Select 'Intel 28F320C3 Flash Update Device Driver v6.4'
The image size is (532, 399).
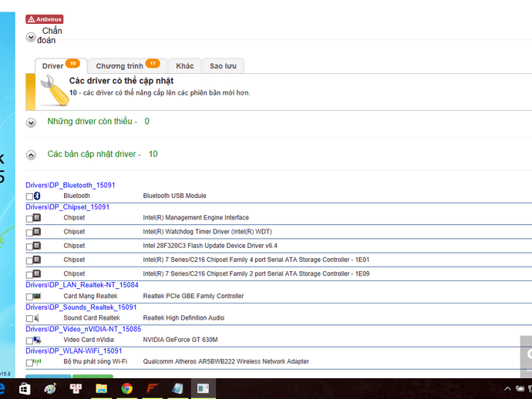pos(210,246)
